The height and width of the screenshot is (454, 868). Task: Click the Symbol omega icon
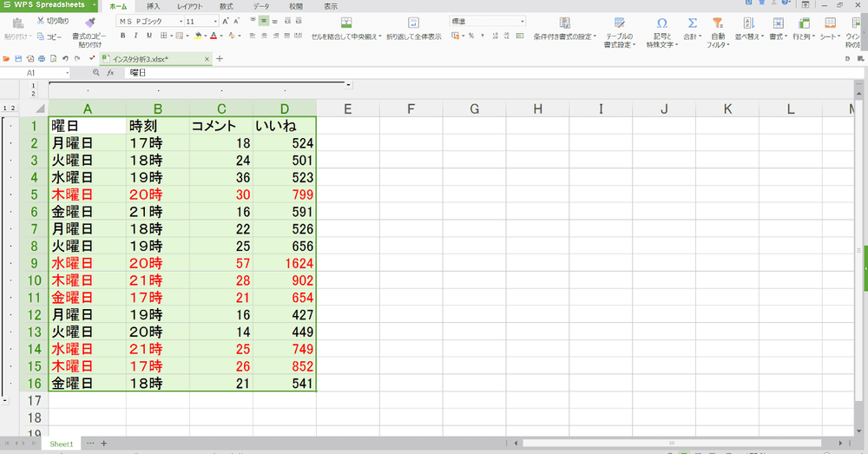pos(662,23)
